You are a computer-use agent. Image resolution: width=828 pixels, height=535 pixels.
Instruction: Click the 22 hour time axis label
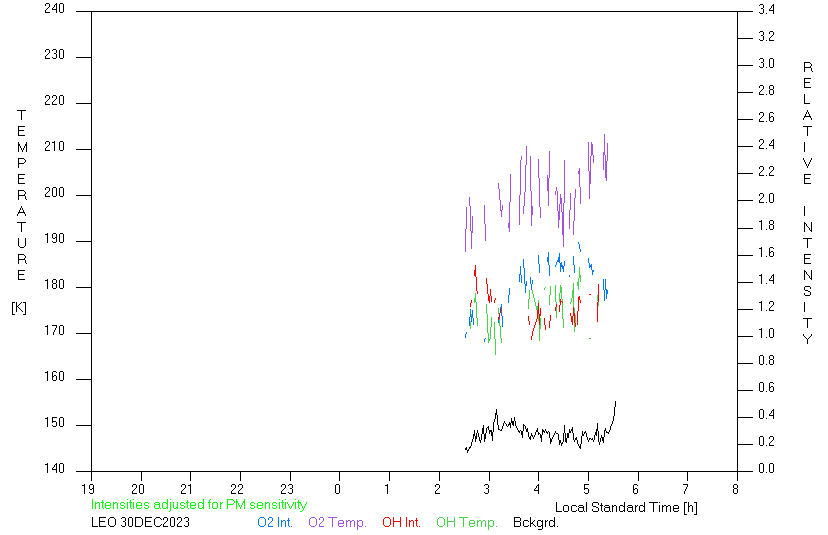238,489
